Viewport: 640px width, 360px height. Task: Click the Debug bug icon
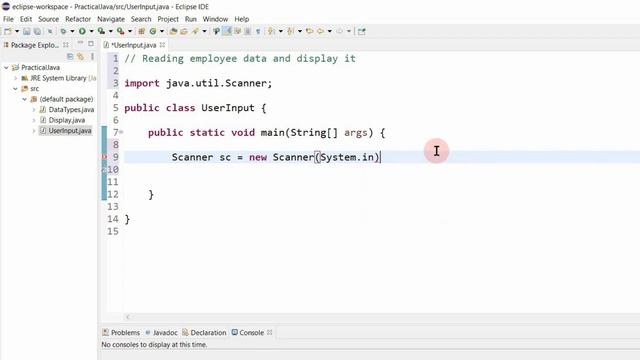[x=63, y=31]
